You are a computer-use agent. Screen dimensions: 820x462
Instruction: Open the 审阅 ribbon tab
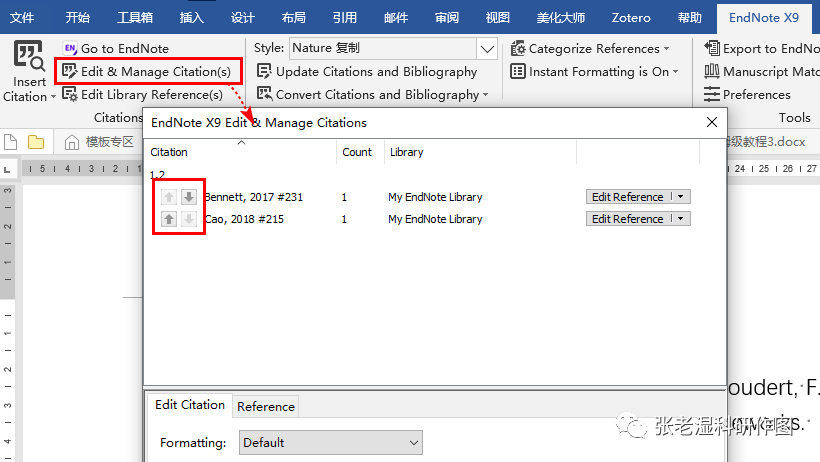[x=447, y=18]
